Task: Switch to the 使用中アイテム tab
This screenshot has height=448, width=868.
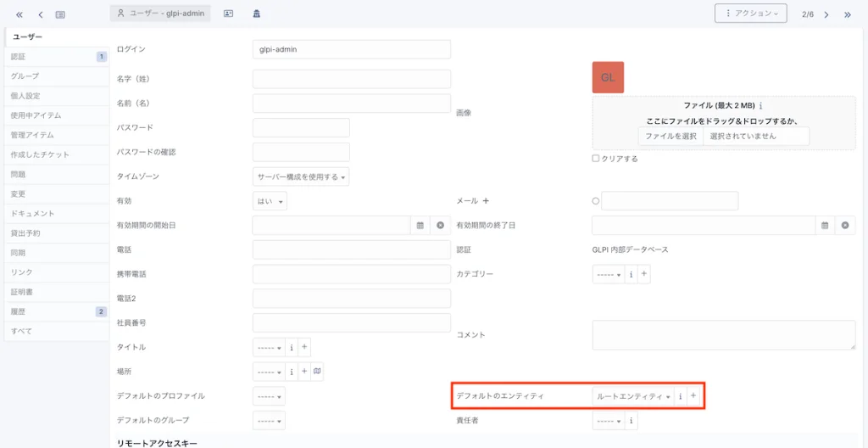Action: (57, 115)
